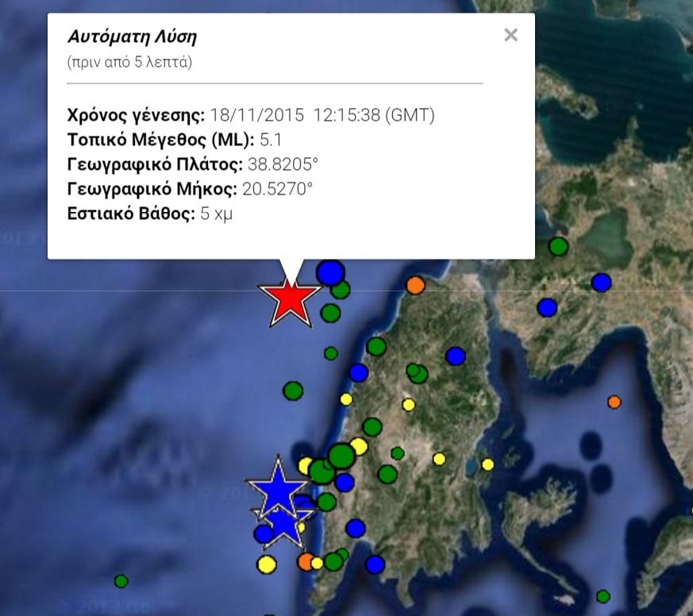Click the orange marker at the far right edge

click(614, 403)
